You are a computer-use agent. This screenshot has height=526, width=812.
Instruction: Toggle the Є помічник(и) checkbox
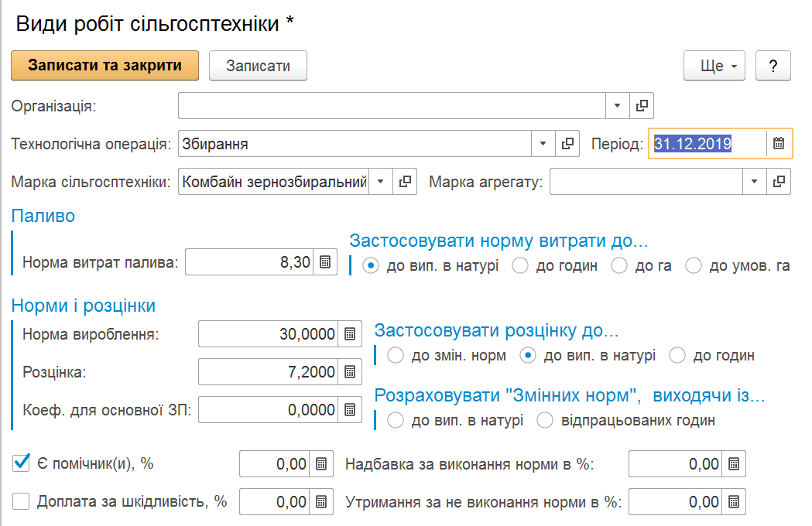21,463
